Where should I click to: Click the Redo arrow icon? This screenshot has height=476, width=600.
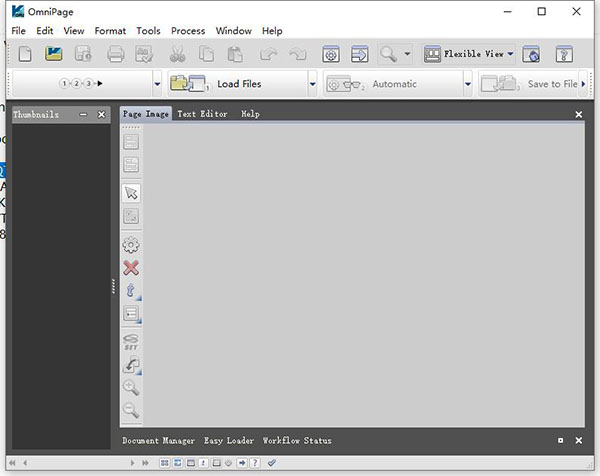(x=298, y=54)
